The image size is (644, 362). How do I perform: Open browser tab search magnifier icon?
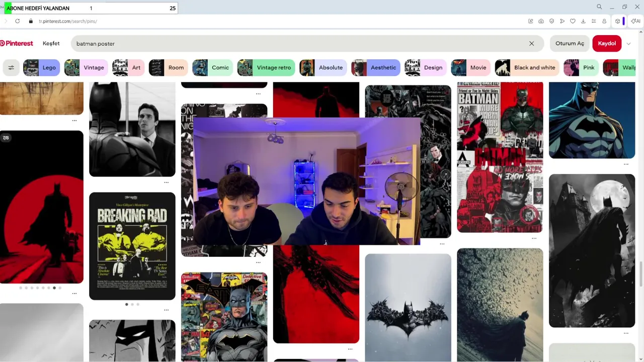[x=599, y=7]
